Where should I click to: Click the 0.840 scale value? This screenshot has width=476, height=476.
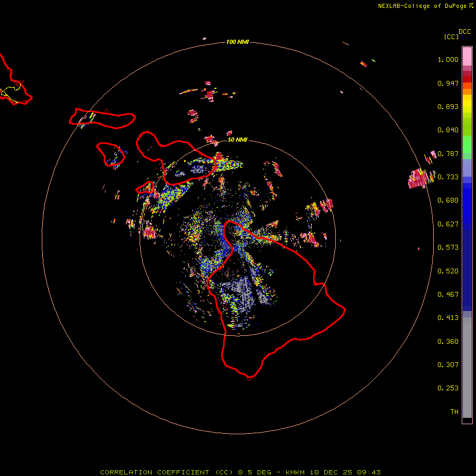[448, 130]
